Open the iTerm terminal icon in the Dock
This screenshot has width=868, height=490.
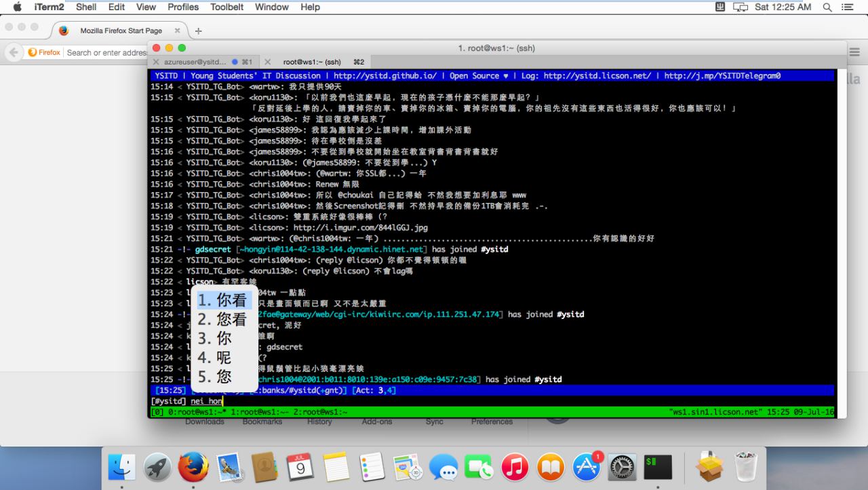click(658, 468)
